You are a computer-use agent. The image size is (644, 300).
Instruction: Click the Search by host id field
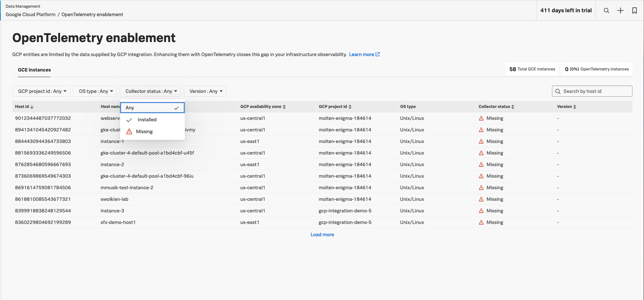tap(595, 91)
